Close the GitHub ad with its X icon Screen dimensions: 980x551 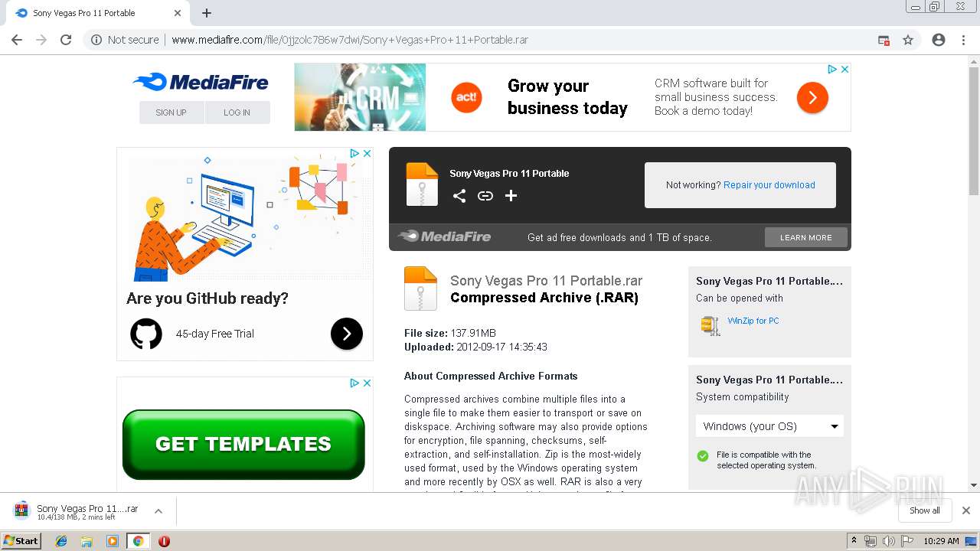pos(367,153)
